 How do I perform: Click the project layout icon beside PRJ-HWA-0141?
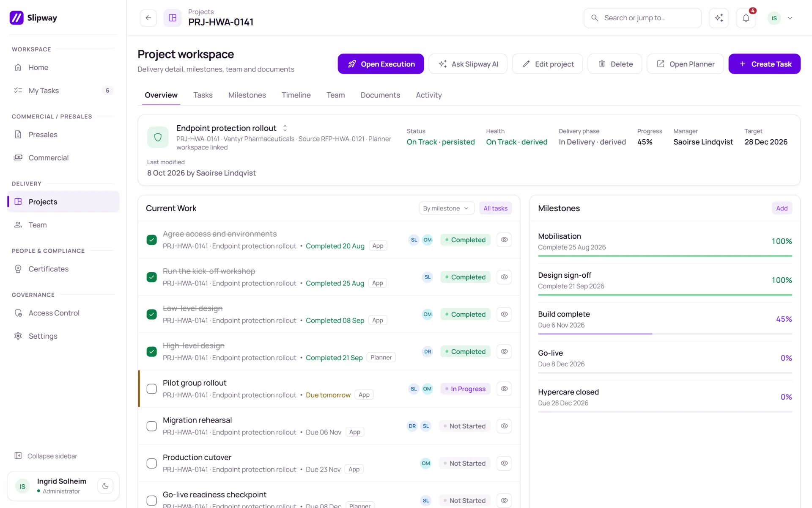pyautogui.click(x=173, y=18)
